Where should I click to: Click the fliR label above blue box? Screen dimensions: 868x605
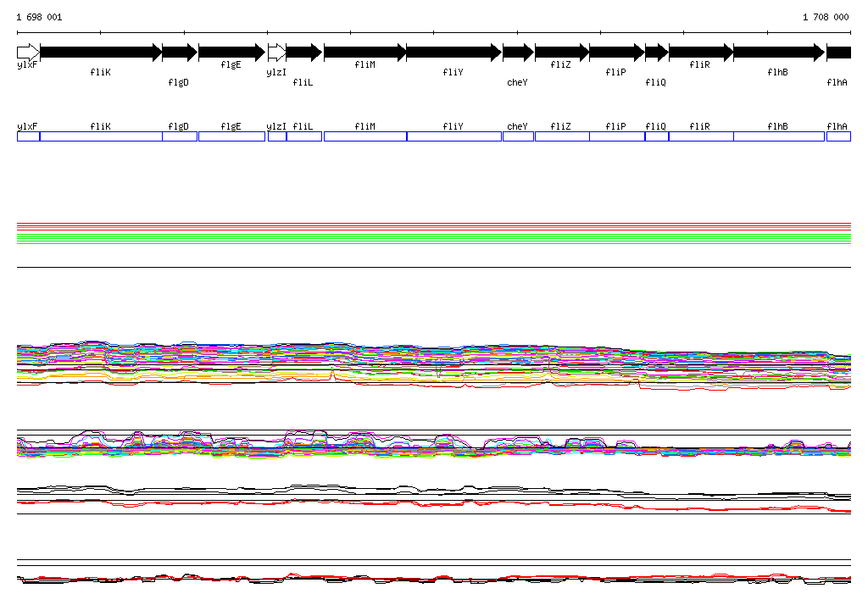click(x=699, y=126)
